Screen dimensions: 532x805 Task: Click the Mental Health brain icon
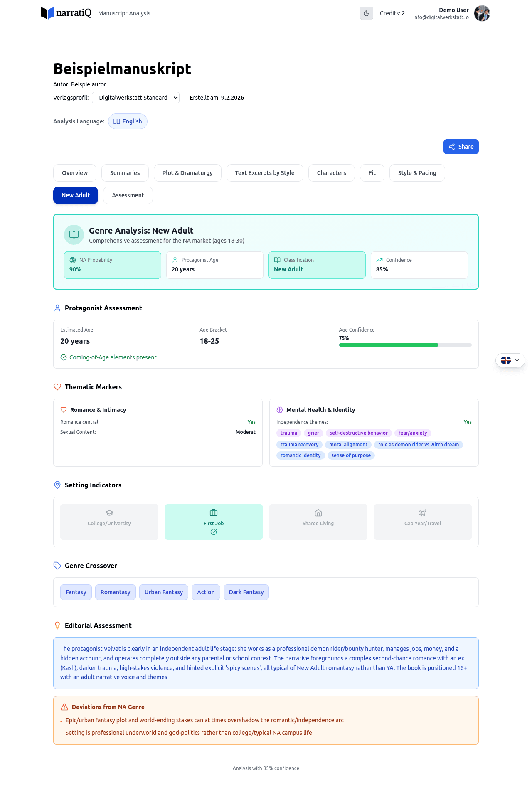click(x=280, y=410)
